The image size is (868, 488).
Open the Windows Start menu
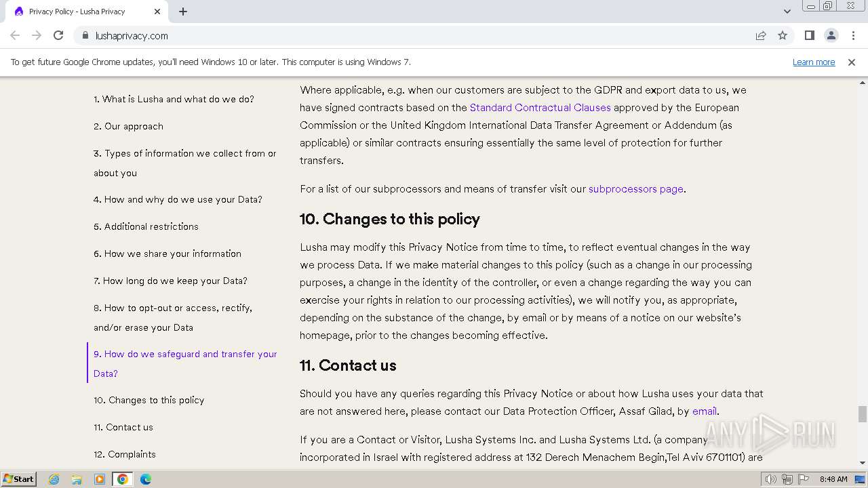pos(19,479)
